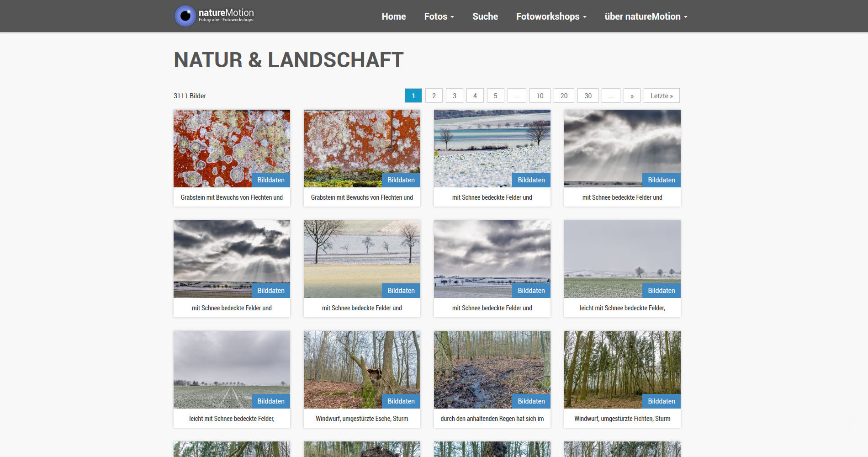The width and height of the screenshot is (868, 457).
Task: Expand the Fotoworkshops dropdown
Action: tap(551, 16)
